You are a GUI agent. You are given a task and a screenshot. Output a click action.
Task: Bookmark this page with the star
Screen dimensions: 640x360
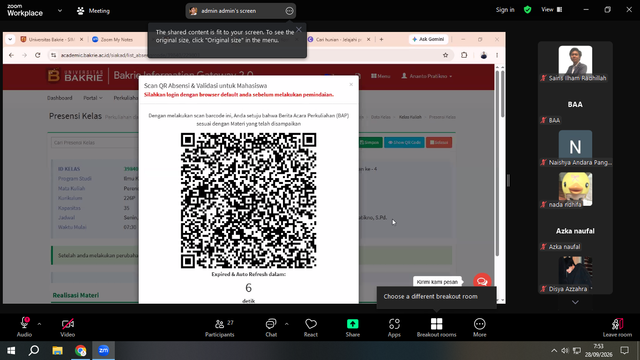tap(445, 55)
